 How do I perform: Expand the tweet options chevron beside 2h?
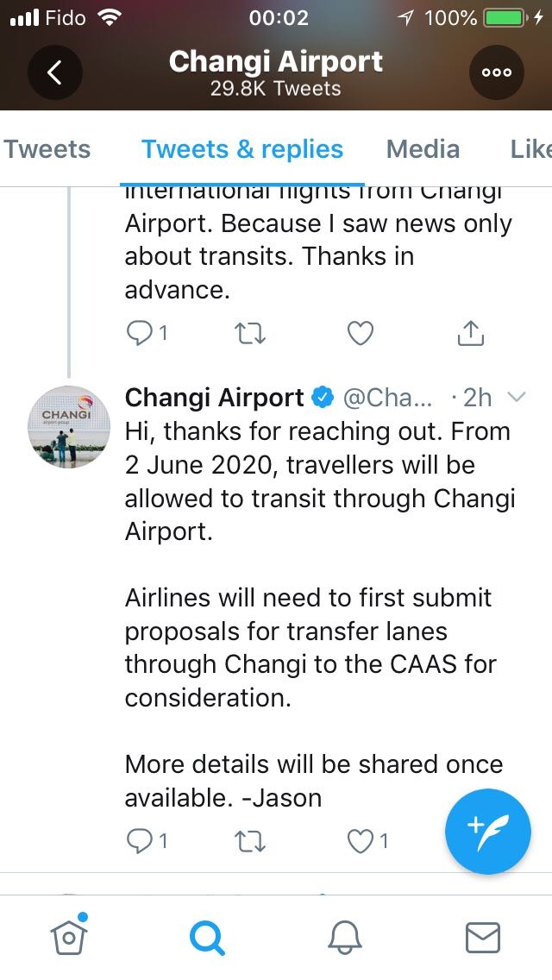click(516, 398)
